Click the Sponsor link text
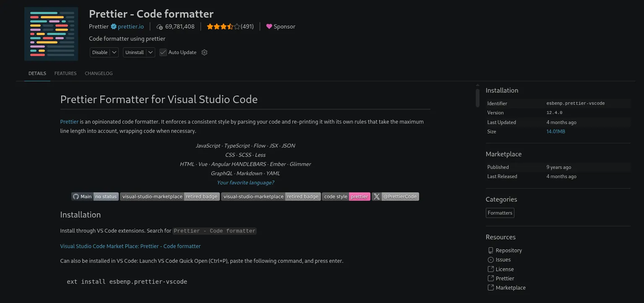Viewport: 644px width, 303px height. coord(284,26)
